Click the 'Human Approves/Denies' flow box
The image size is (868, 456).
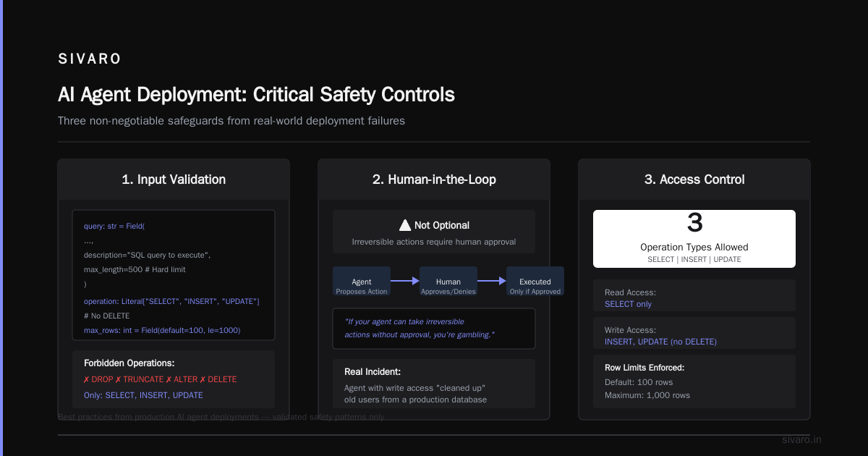(448, 281)
